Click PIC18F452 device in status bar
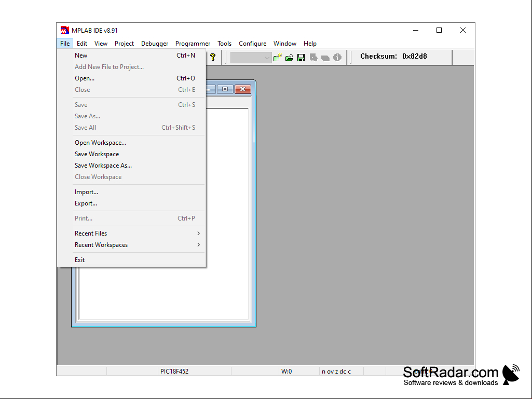 pos(174,372)
